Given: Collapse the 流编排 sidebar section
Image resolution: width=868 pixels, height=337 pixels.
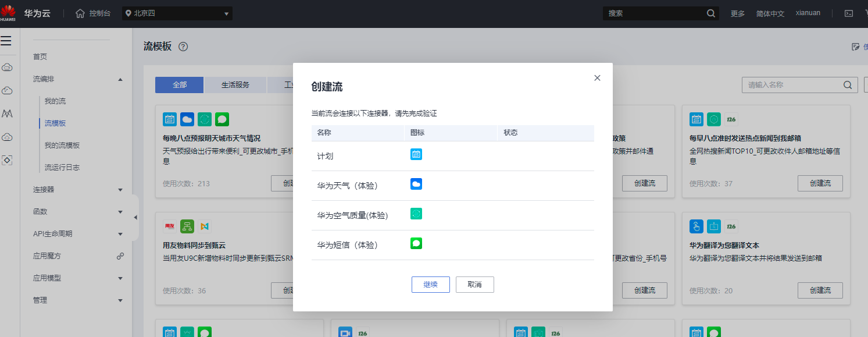Looking at the screenshot, I should [120, 79].
